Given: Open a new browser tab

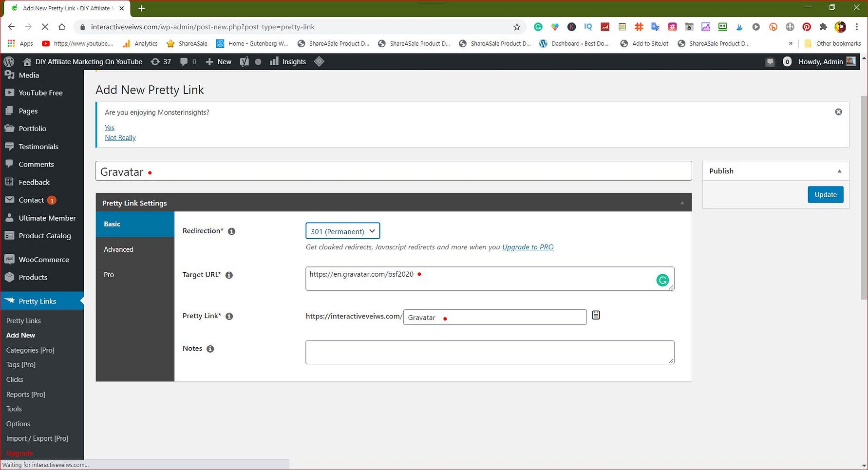Looking at the screenshot, I should [141, 8].
